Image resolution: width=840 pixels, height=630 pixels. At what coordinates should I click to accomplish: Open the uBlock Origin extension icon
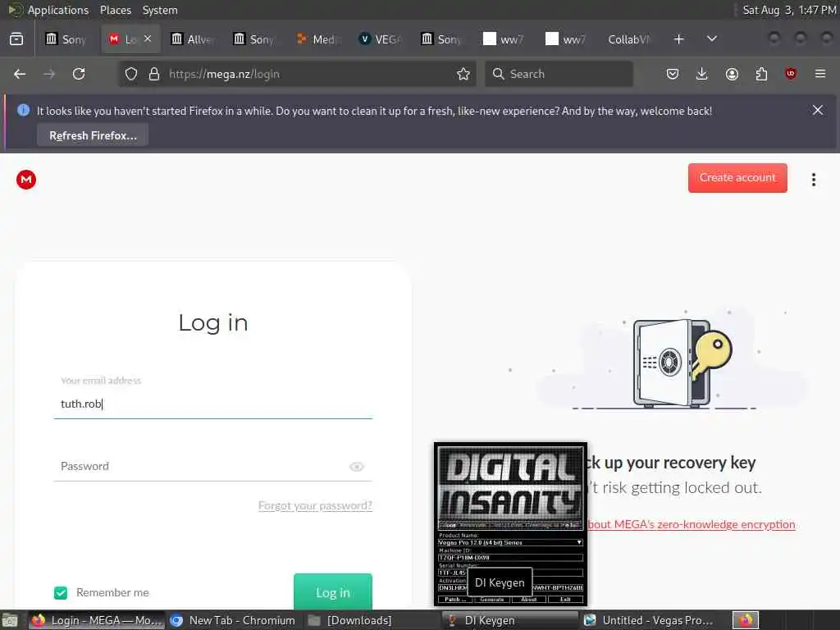(x=791, y=74)
